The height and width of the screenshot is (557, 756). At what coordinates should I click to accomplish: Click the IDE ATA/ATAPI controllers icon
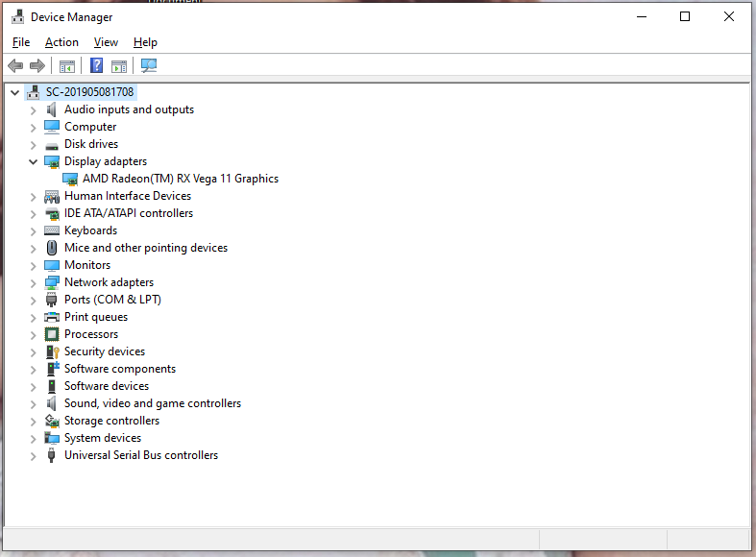[x=52, y=213]
